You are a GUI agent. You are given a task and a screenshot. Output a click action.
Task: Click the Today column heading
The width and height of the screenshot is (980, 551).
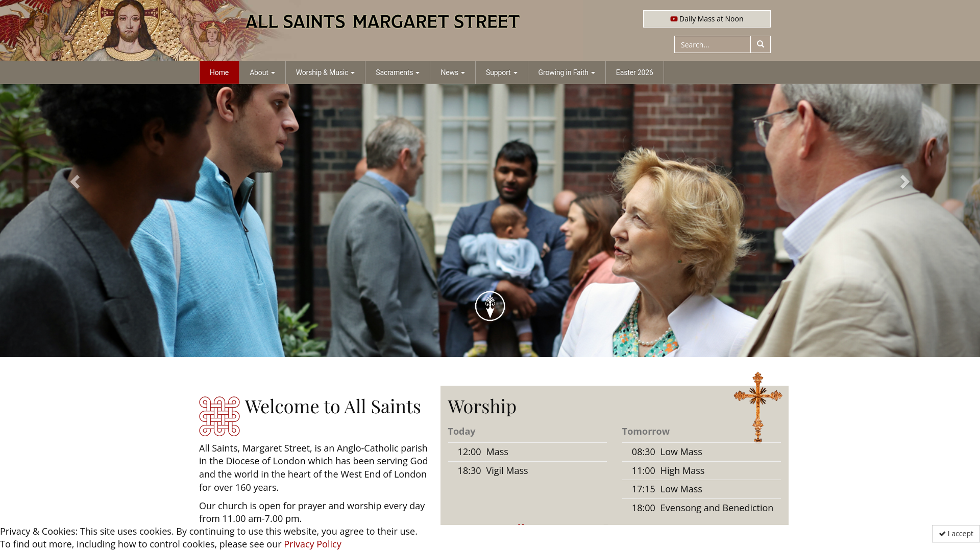coord(461,432)
